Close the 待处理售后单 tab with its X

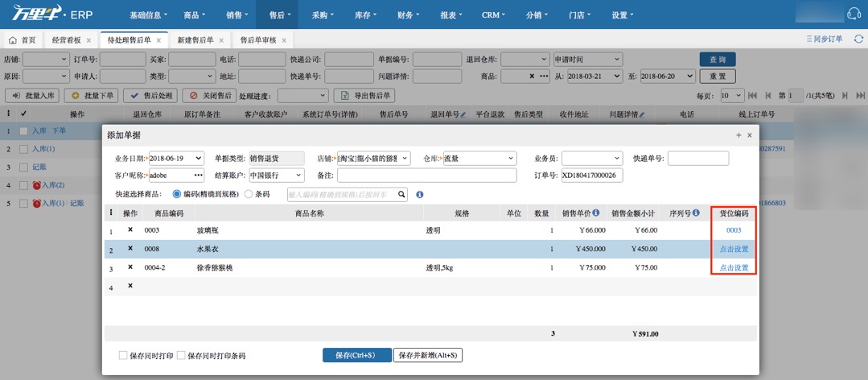[x=158, y=40]
